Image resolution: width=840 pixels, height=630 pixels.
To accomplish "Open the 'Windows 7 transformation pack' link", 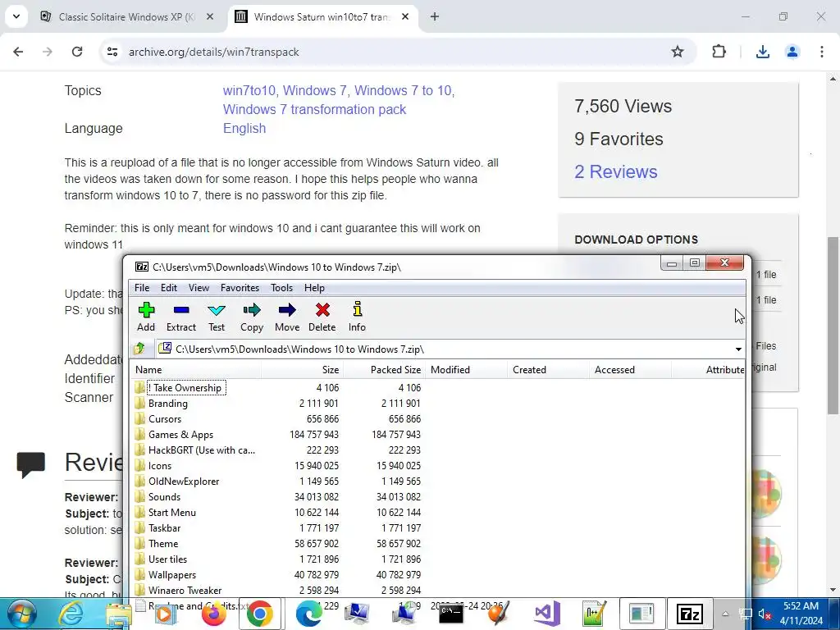I will 314,109.
